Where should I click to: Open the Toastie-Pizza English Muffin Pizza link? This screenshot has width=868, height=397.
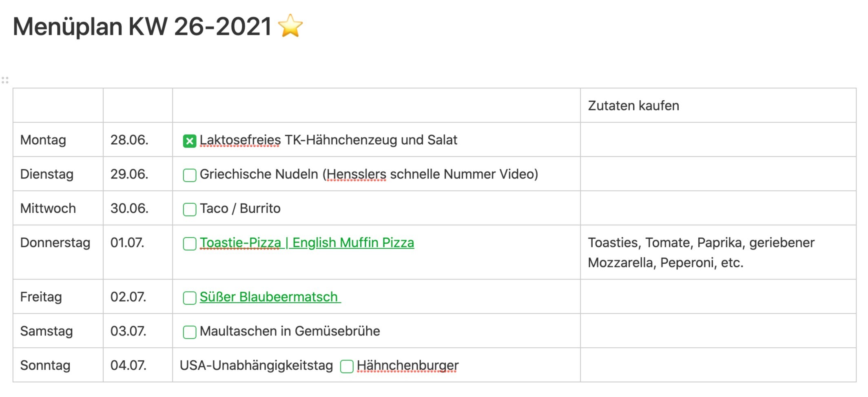click(x=307, y=243)
